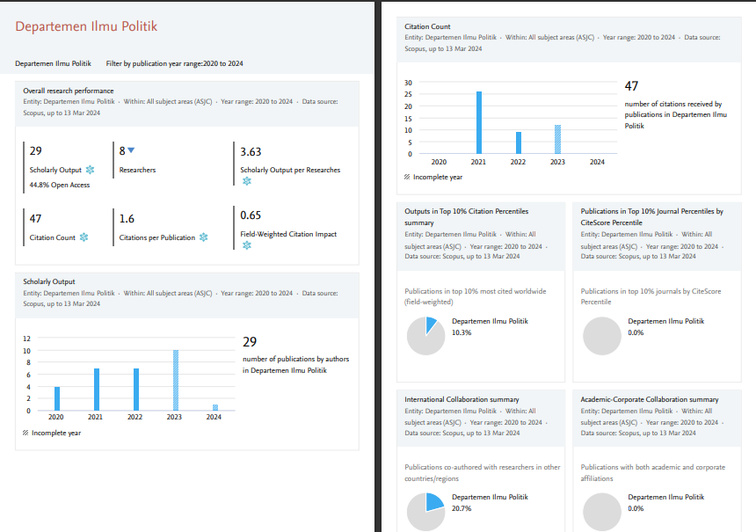Click snowflake icon under Field-Weighted Citation Impact

247,245
